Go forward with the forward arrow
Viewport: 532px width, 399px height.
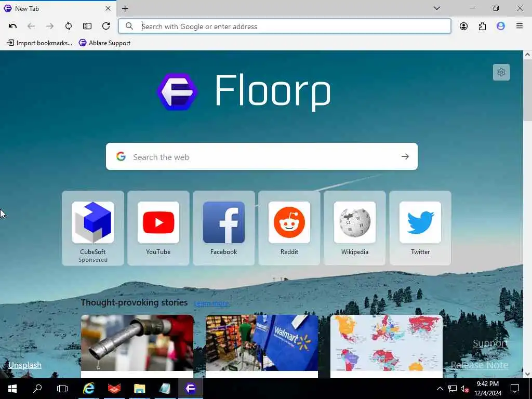tap(50, 26)
